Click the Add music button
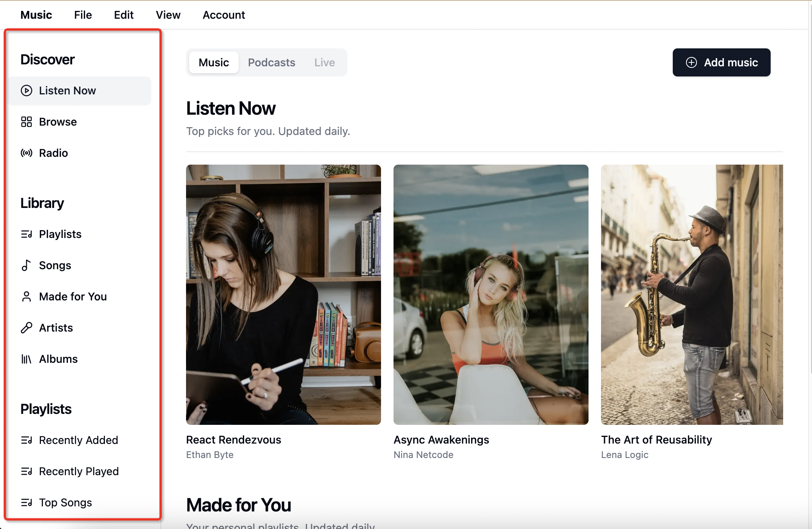 tap(721, 62)
